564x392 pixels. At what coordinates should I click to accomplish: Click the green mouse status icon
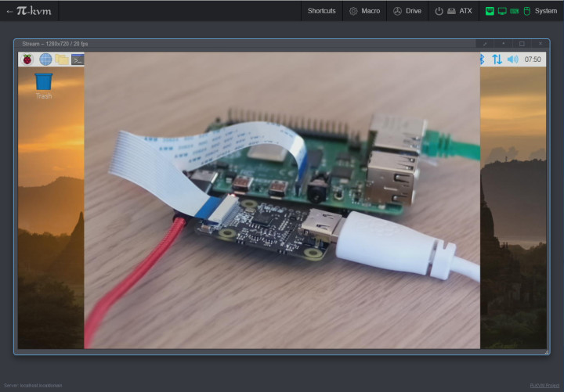point(526,11)
